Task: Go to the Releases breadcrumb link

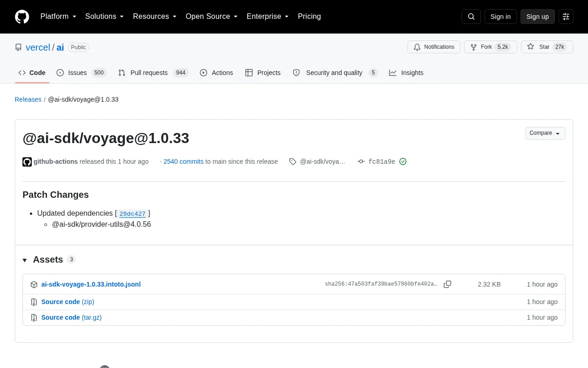Action: coord(28,99)
